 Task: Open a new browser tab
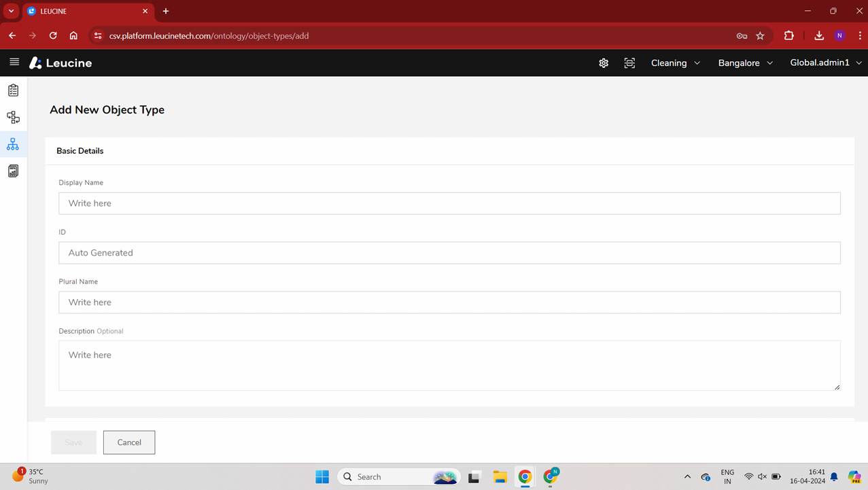click(x=166, y=12)
